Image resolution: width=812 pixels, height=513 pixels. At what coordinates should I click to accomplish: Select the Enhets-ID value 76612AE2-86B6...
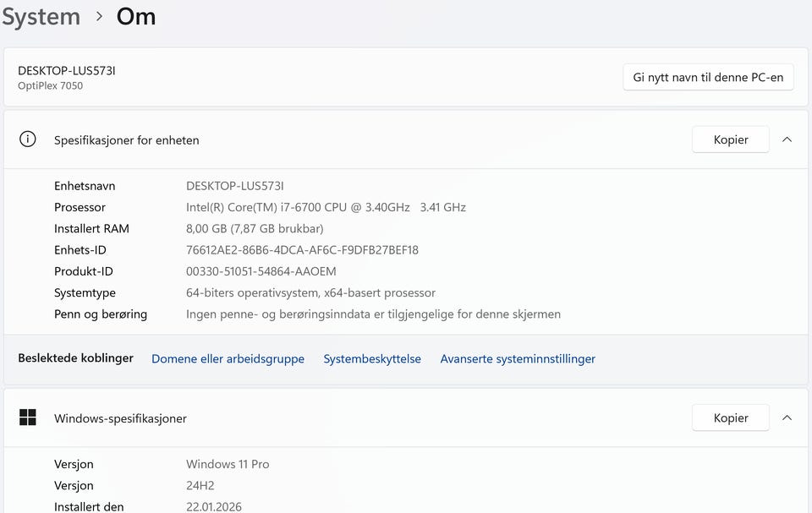(x=302, y=250)
